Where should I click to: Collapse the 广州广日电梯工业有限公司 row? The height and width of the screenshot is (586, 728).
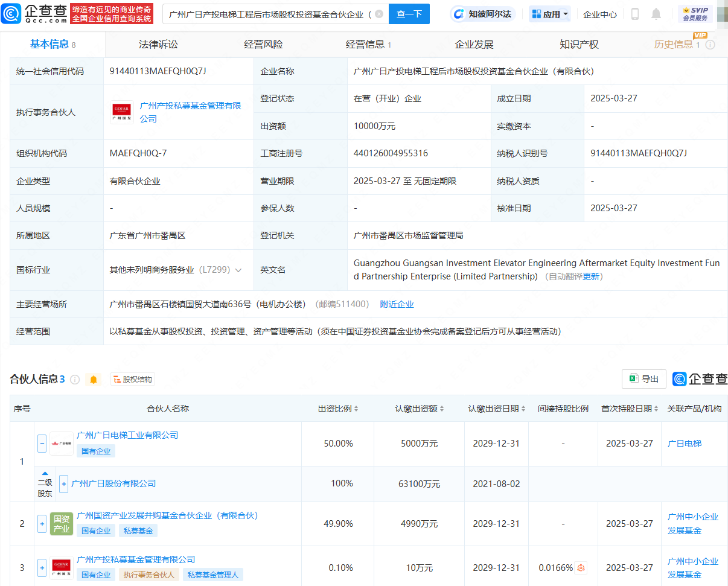[x=42, y=444]
